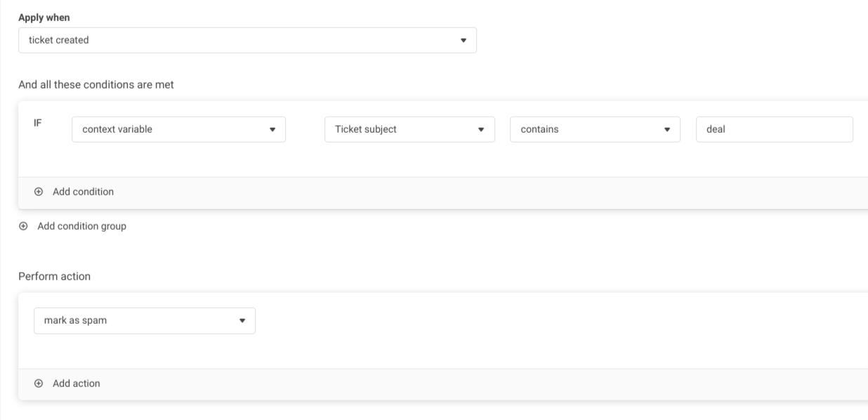868x420 pixels.
Task: Click the 'Add condition' text link
Action: coord(83,192)
